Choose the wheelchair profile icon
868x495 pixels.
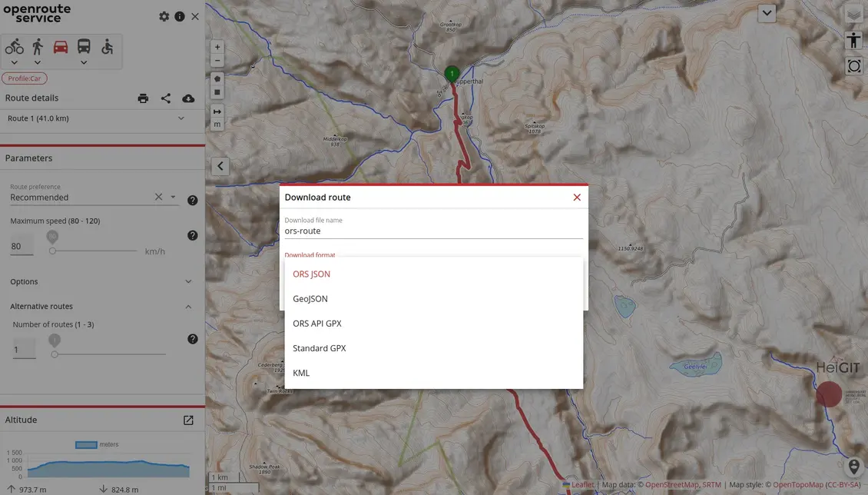coord(107,47)
